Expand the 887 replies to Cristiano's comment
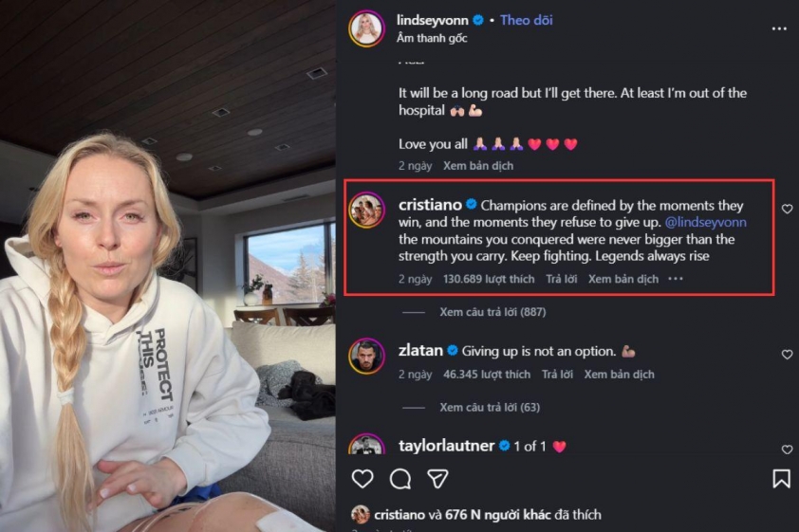The width and height of the screenshot is (799, 532). coord(492,312)
